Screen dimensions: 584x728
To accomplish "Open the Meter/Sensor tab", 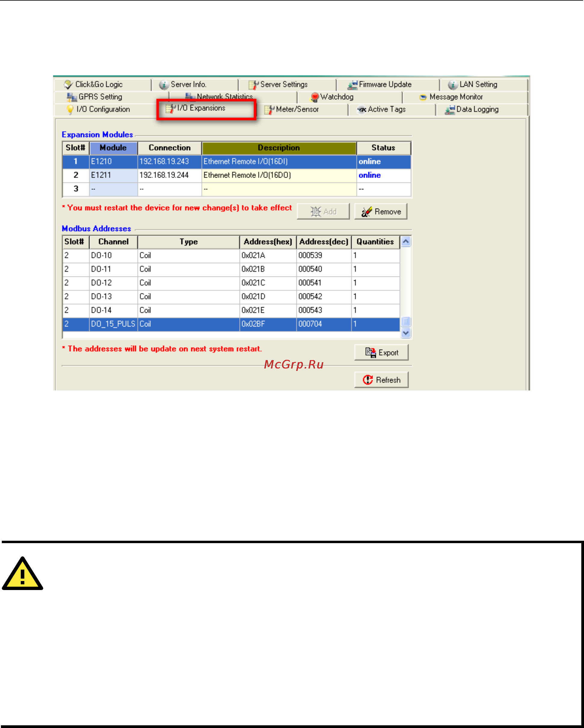I will [302, 109].
